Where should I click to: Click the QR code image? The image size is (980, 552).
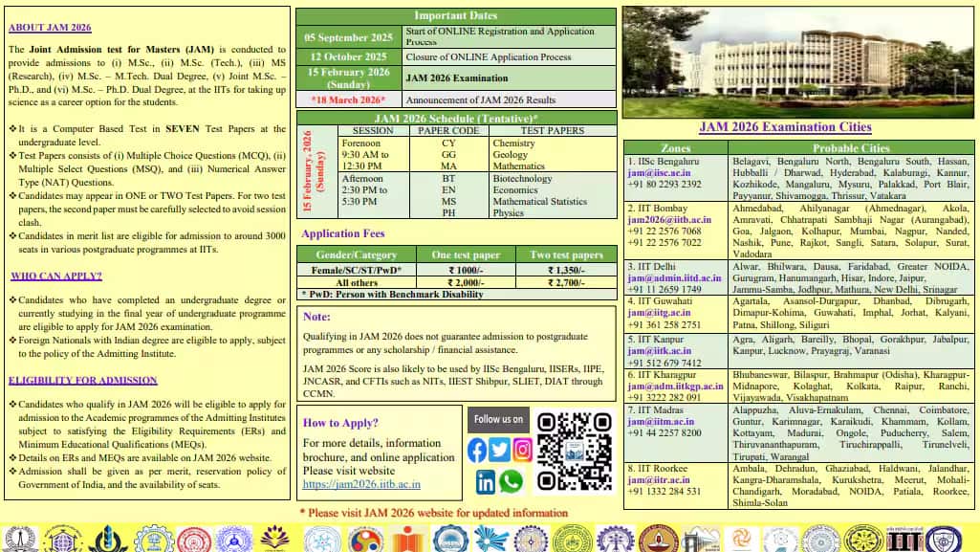pyautogui.click(x=575, y=450)
